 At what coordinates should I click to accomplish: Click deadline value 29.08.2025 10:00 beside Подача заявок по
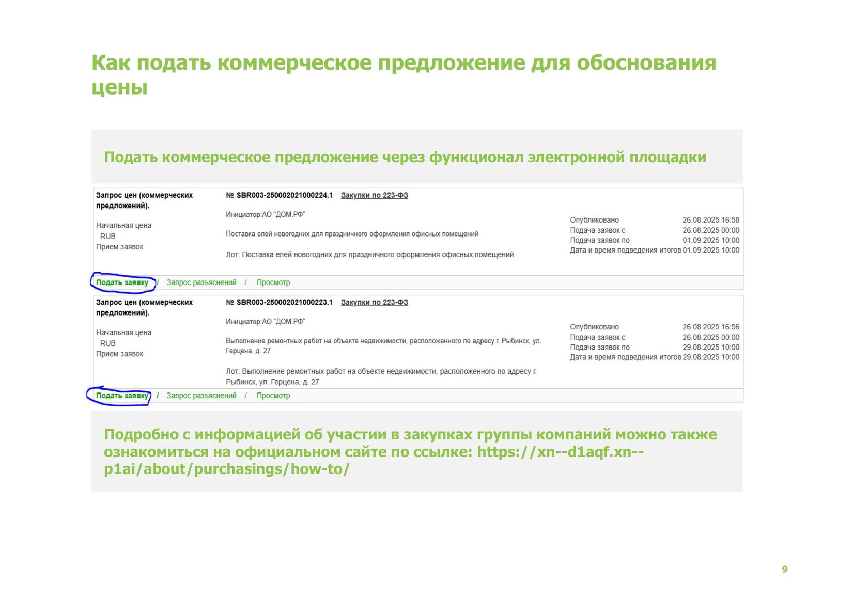(711, 347)
